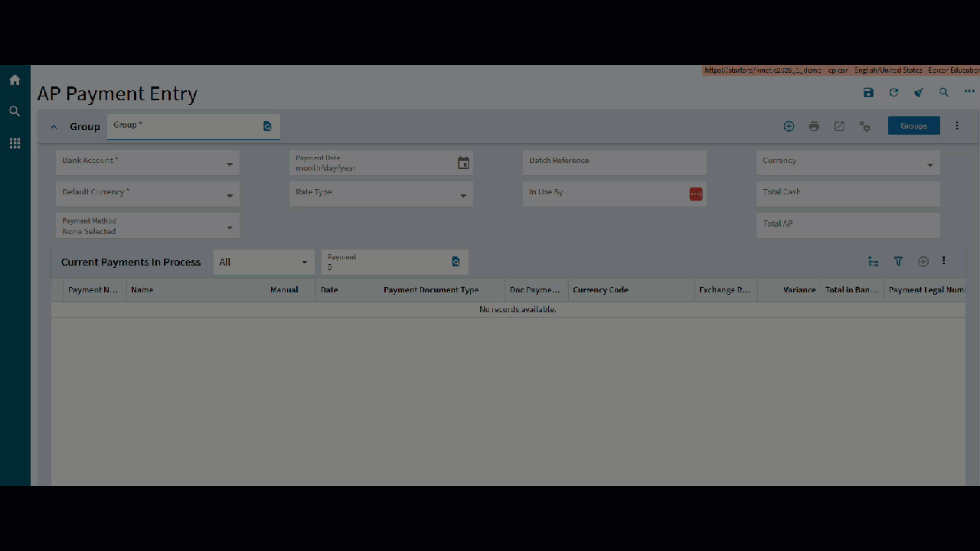Open group process gears icon

click(865, 126)
